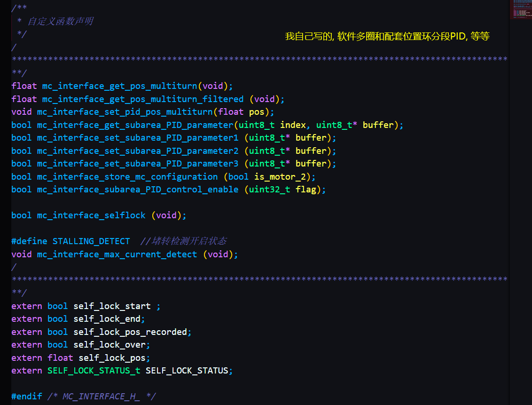
Task: Click the #endif directive at the bottom
Action: pyautogui.click(x=27, y=397)
